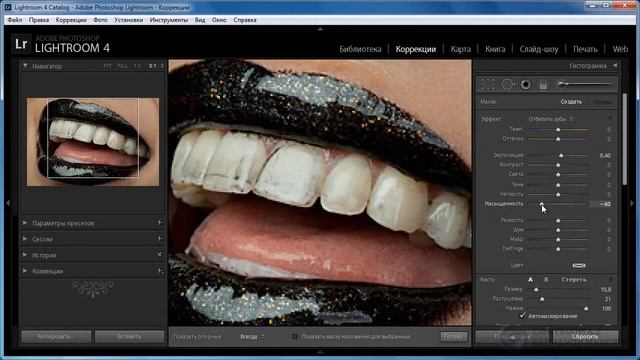640x360 pixels.
Task: Click the right panel vertical scrollbar
Action: (x=624, y=139)
